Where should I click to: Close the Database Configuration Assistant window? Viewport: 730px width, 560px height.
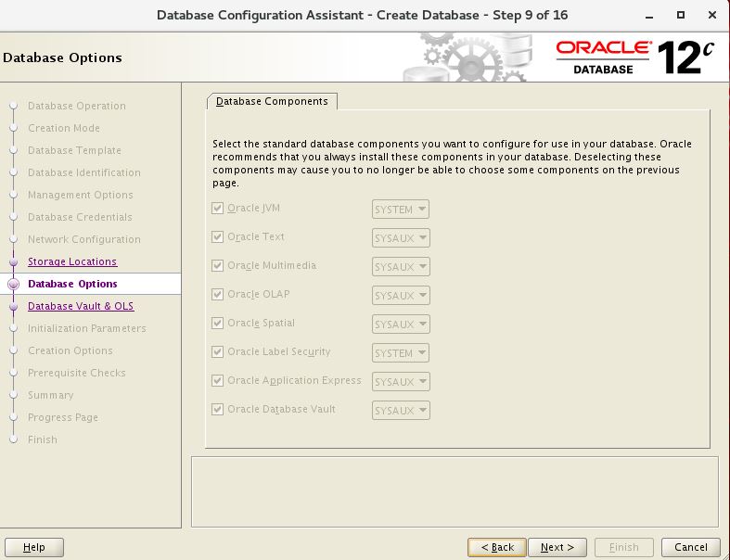(711, 15)
